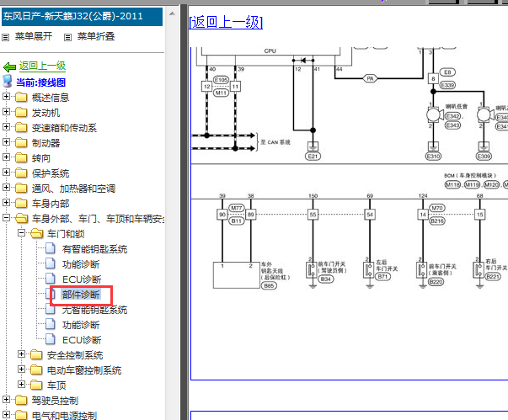Select the 制动器 folder label
508x420 pixels.
pyautogui.click(x=45, y=143)
